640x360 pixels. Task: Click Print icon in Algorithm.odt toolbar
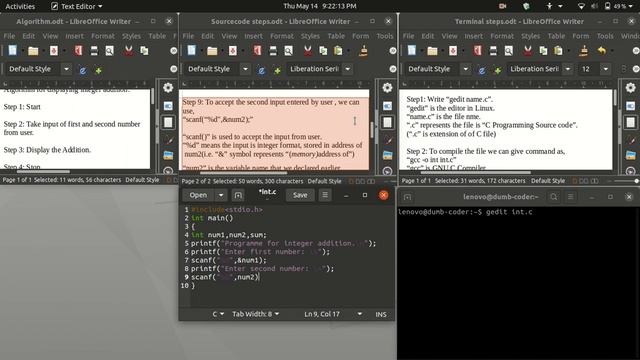(94, 51)
